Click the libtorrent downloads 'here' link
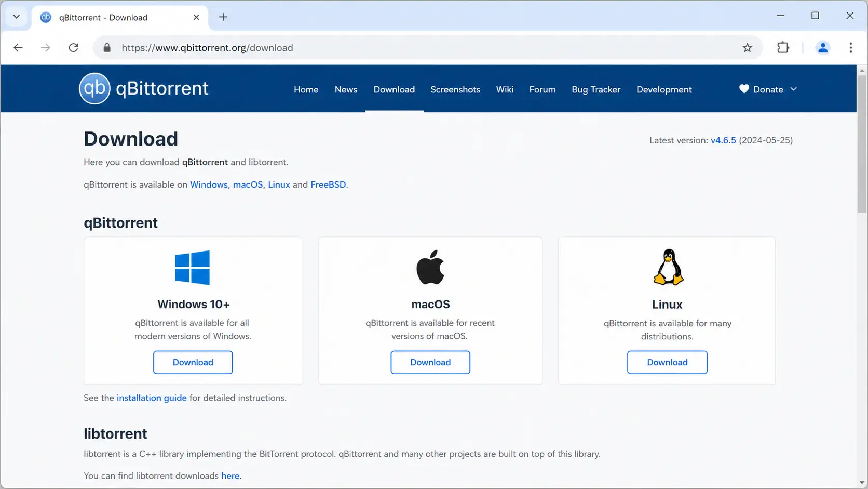 pos(230,475)
